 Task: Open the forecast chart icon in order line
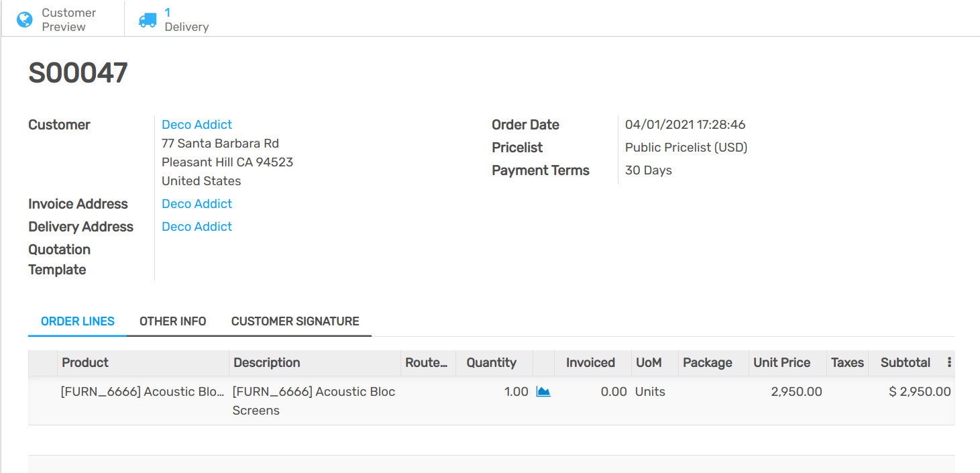point(543,392)
